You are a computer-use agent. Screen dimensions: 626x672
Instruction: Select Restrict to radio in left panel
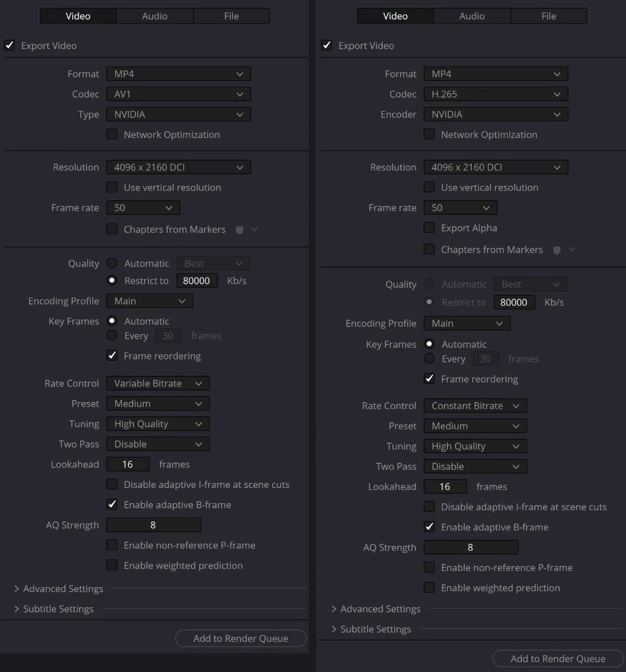(112, 280)
